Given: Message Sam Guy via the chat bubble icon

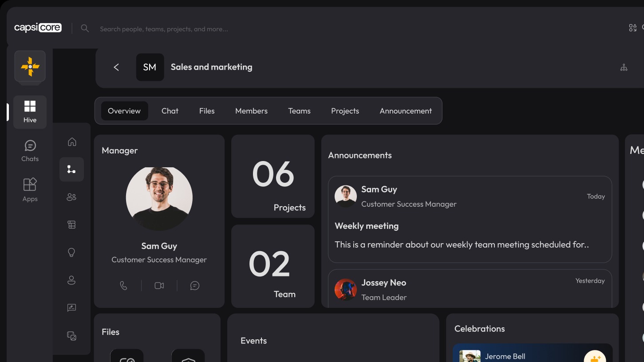Looking at the screenshot, I should pos(194,285).
